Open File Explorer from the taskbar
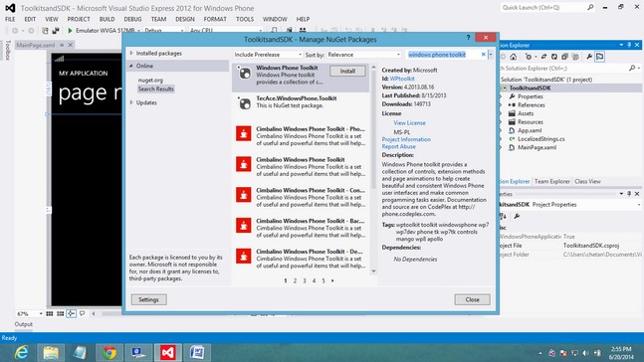 (51, 353)
